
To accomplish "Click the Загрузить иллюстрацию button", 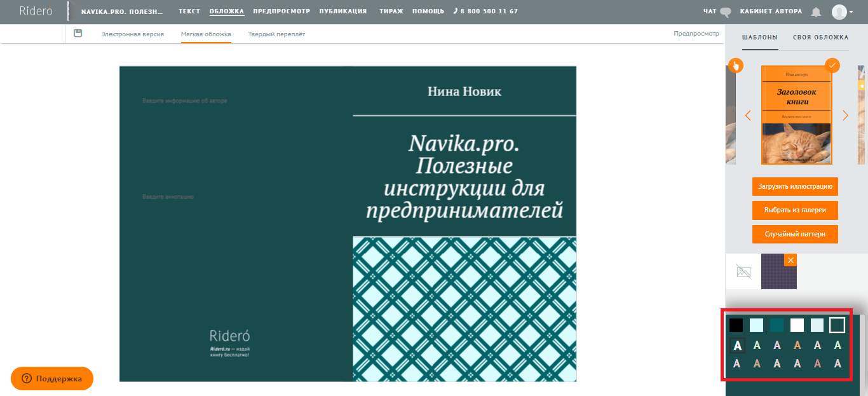I will point(795,187).
